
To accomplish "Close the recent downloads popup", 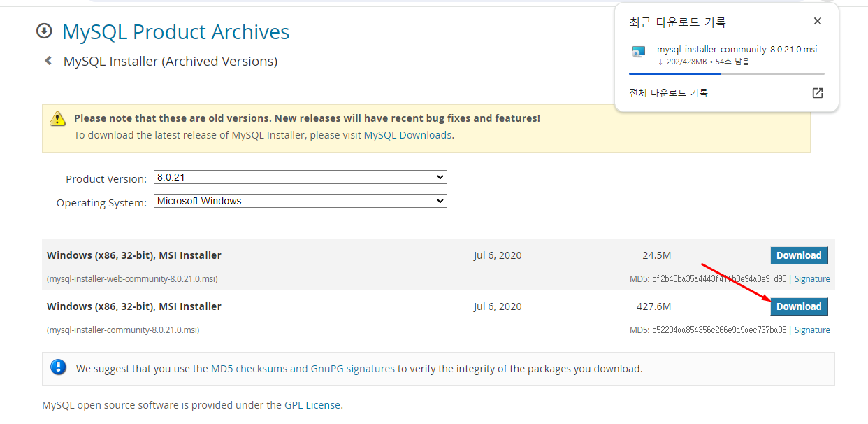I will 817,22.
